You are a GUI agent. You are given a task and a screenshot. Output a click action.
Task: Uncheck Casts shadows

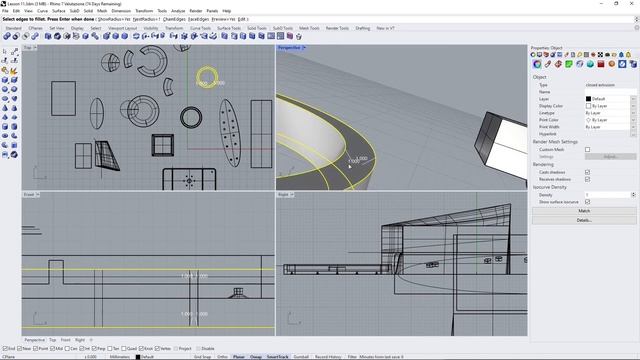coord(587,172)
